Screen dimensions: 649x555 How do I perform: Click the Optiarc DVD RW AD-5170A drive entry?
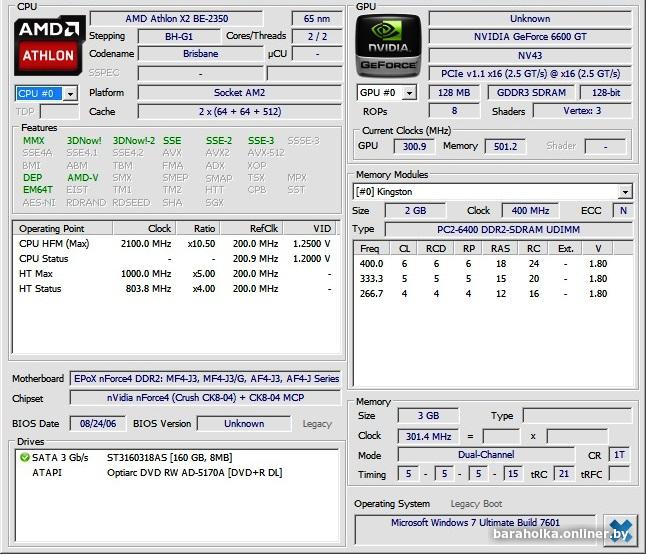pos(195,473)
